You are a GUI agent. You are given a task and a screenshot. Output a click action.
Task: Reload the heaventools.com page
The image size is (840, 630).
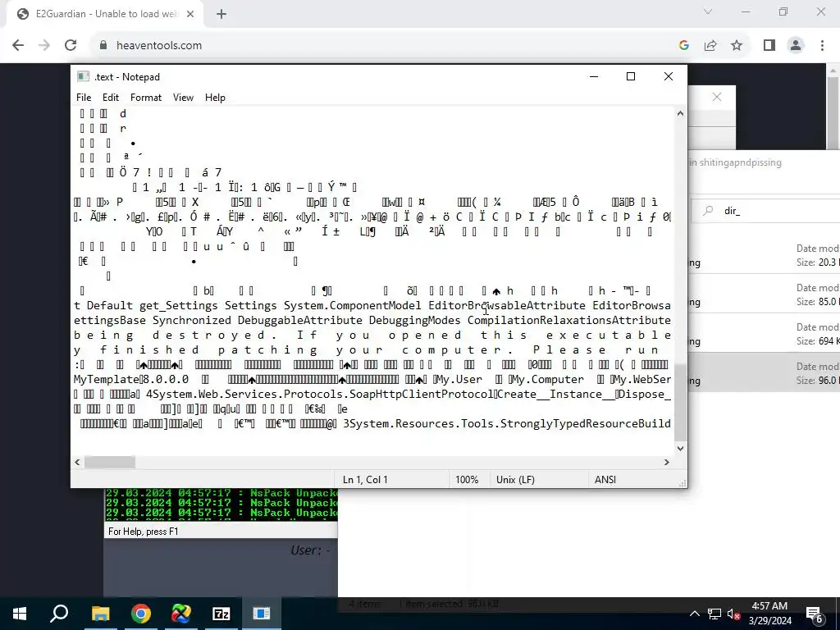(x=71, y=46)
